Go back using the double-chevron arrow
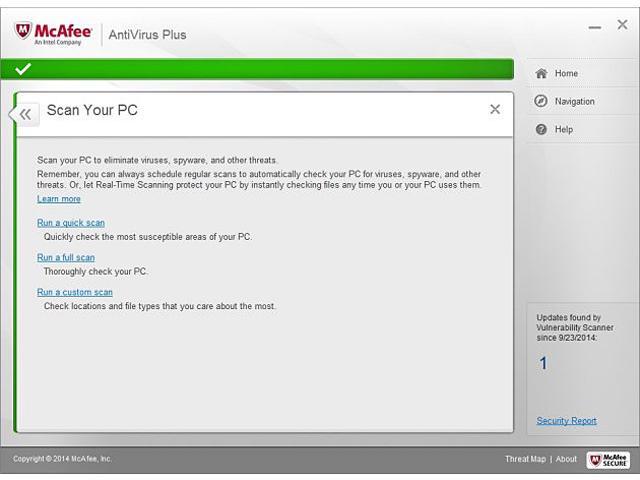Image resolution: width=640 pixels, height=480 pixels. coord(25,114)
